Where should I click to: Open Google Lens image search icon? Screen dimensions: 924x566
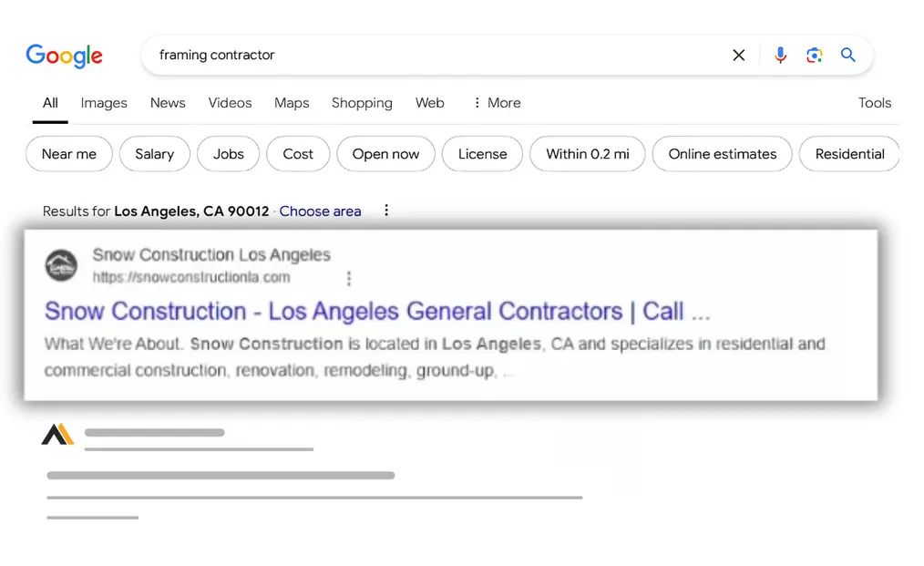click(815, 56)
